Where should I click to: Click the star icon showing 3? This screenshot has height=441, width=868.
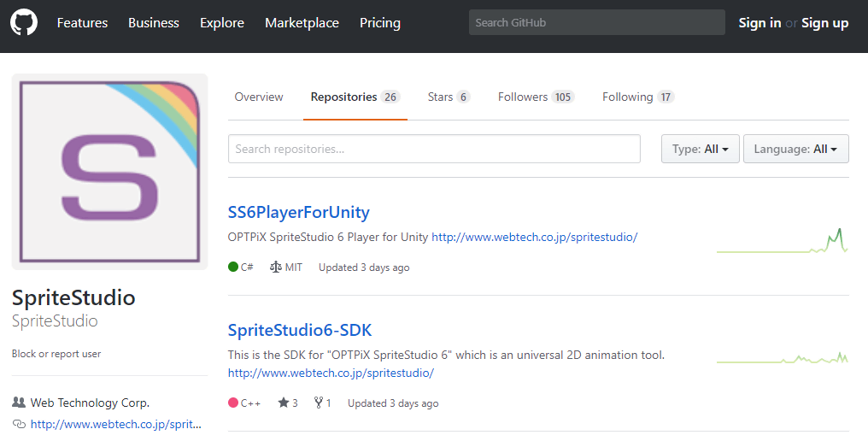pyautogui.click(x=284, y=403)
